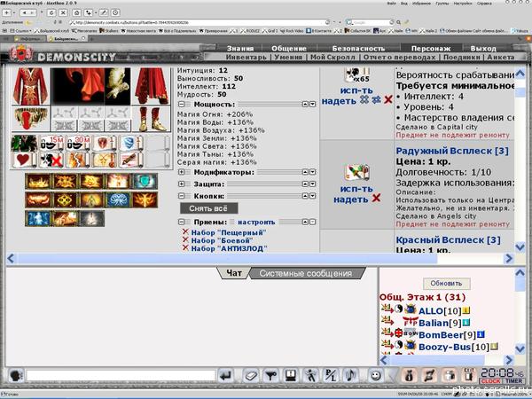Click the down arrow in Защита header
Image resolution: width=532 pixels, height=399 pixels.
(x=312, y=184)
